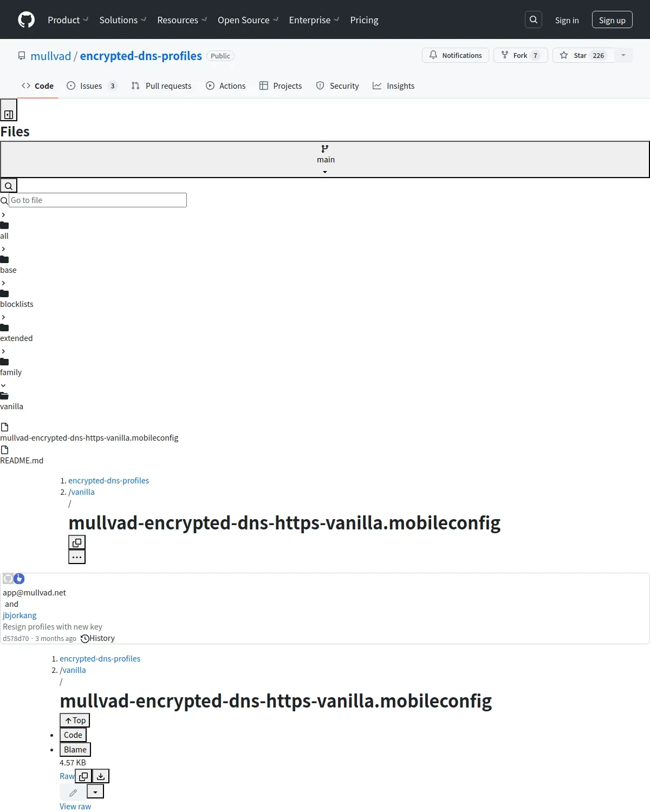Open the Actions tab
This screenshot has width=650, height=812.
coord(226,86)
